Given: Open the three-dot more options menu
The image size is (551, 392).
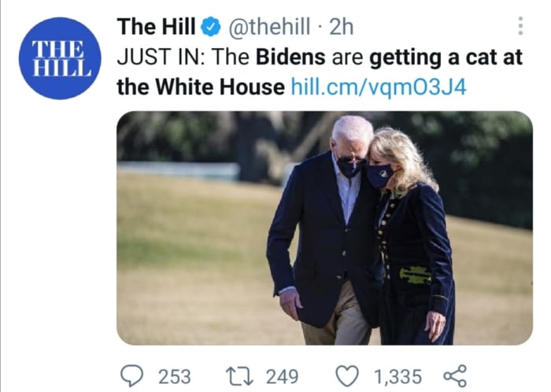Looking at the screenshot, I should coord(520,26).
